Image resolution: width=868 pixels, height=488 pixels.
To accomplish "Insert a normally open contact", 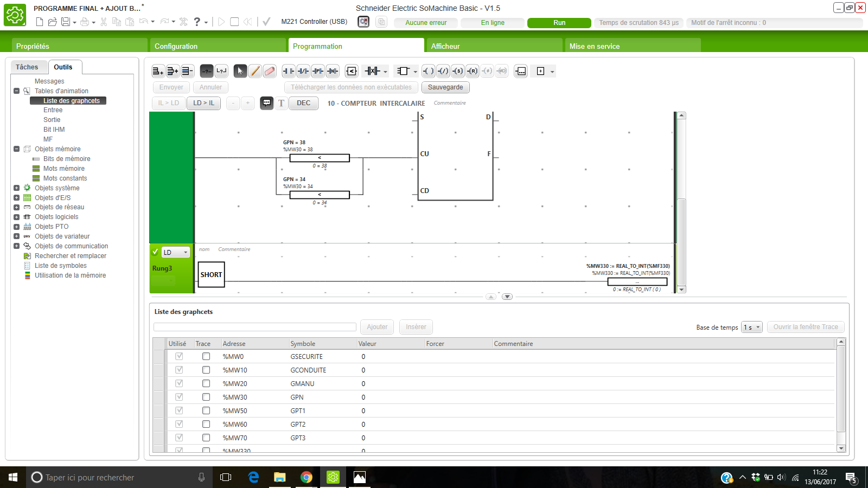I will tap(289, 71).
